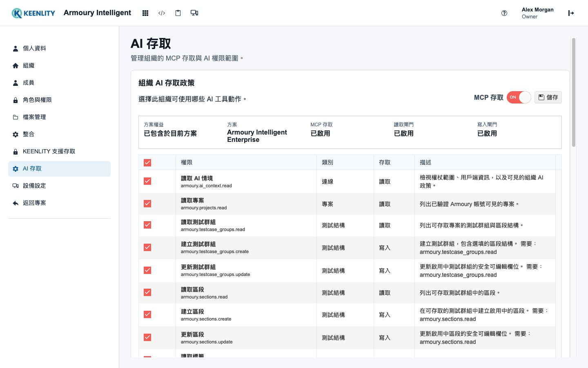Click the home icon beside 組織
This screenshot has width=588, height=368.
[16, 65]
